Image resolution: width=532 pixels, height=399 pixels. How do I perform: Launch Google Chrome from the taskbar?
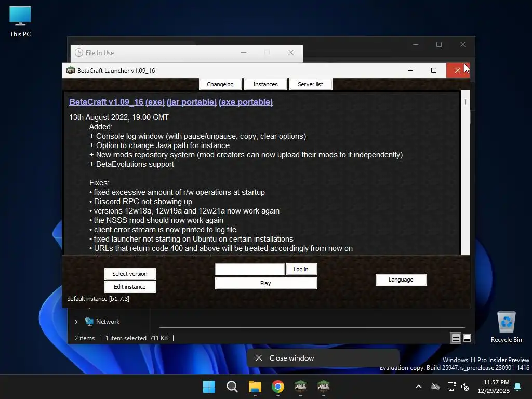pyautogui.click(x=278, y=387)
